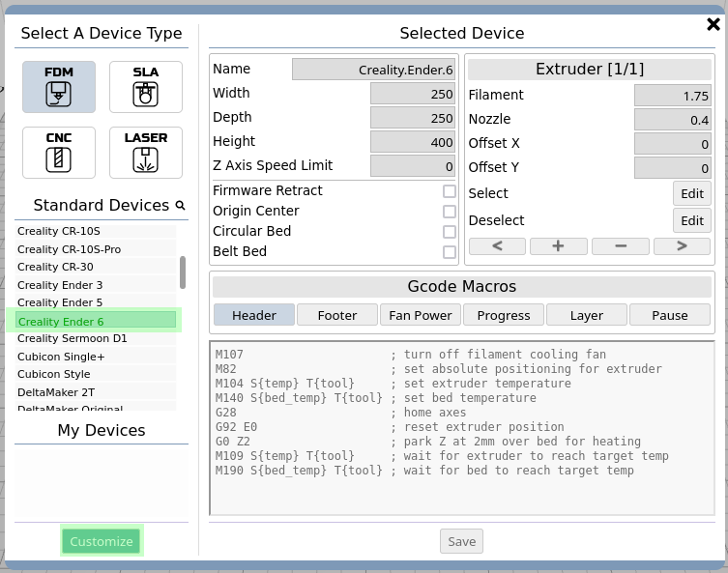This screenshot has height=573, width=728.
Task: Check the Belt Bed option
Action: tap(449, 252)
